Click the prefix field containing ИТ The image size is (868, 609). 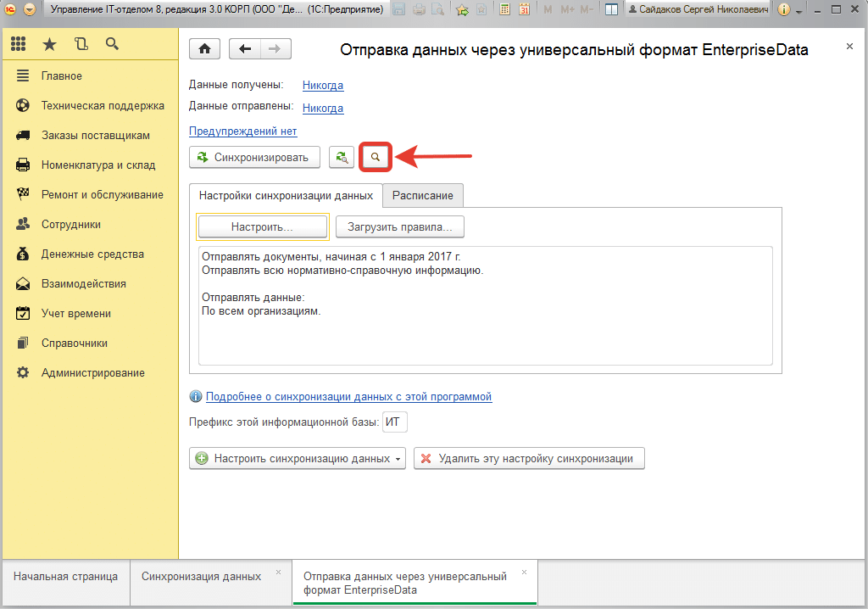point(395,422)
